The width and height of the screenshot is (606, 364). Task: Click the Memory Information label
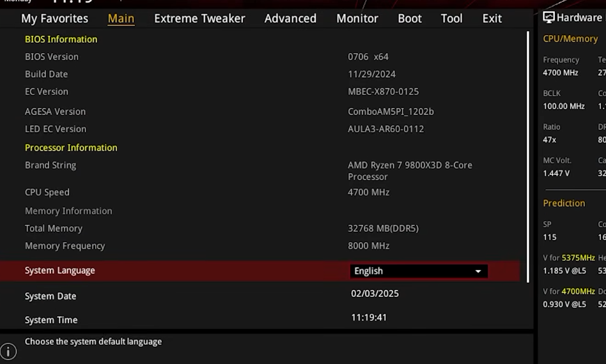[x=68, y=211]
